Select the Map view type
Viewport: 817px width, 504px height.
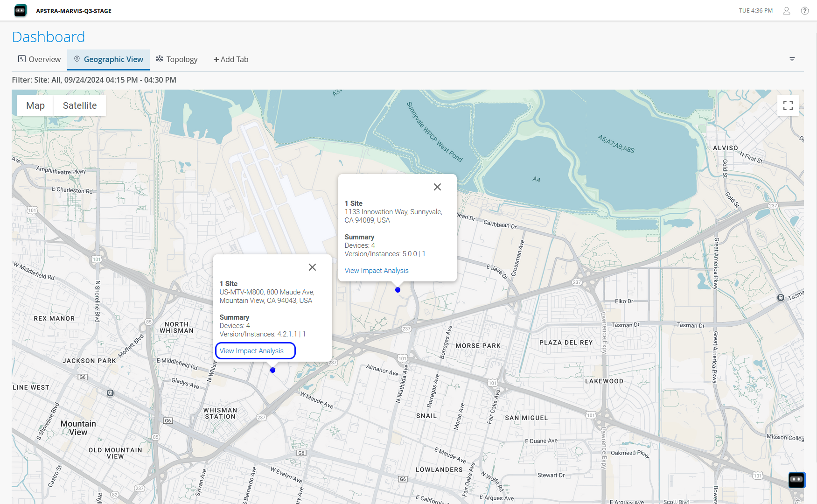[x=35, y=105]
